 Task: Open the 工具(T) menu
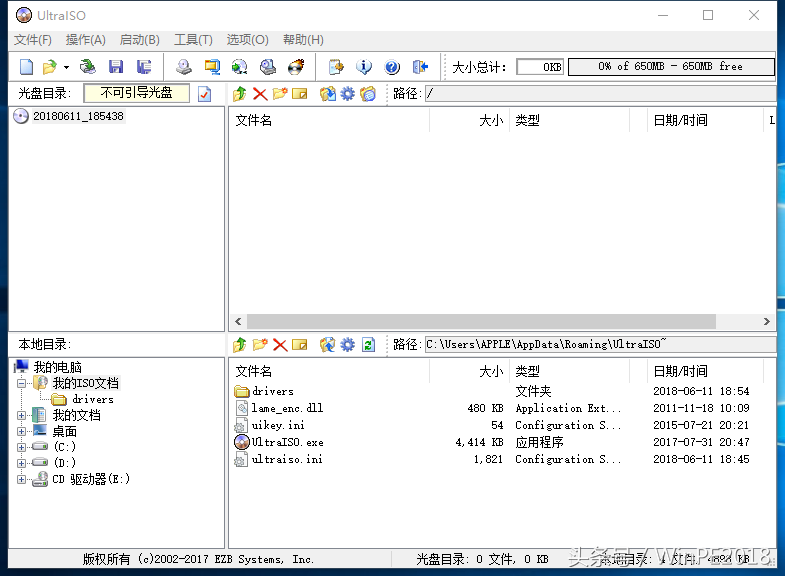pos(193,40)
